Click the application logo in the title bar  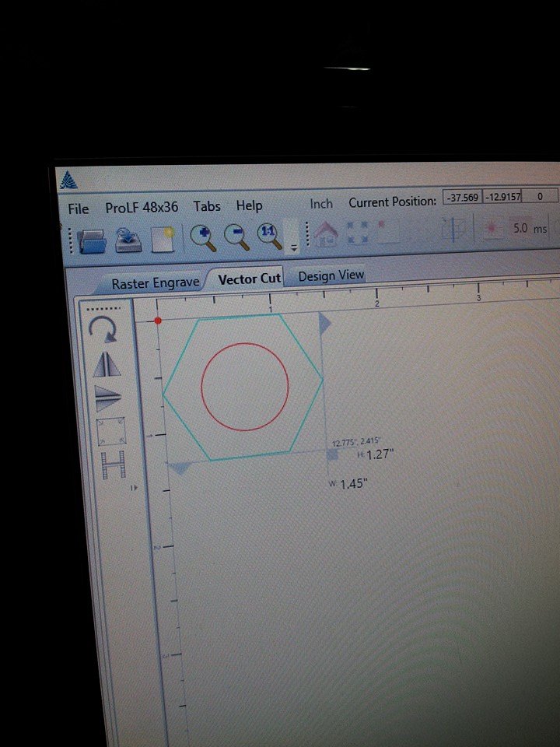68,180
